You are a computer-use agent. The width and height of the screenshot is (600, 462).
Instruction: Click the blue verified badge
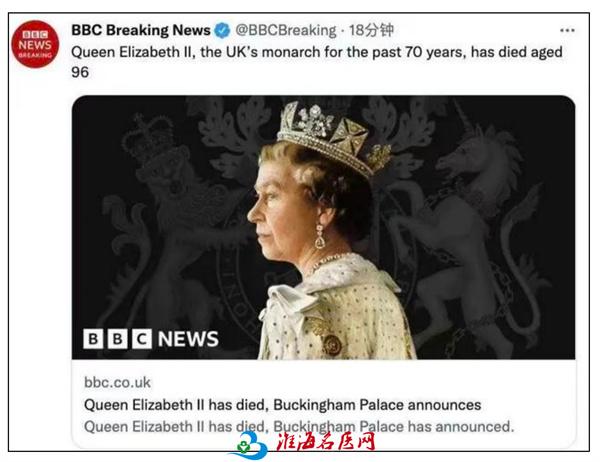click(222, 30)
